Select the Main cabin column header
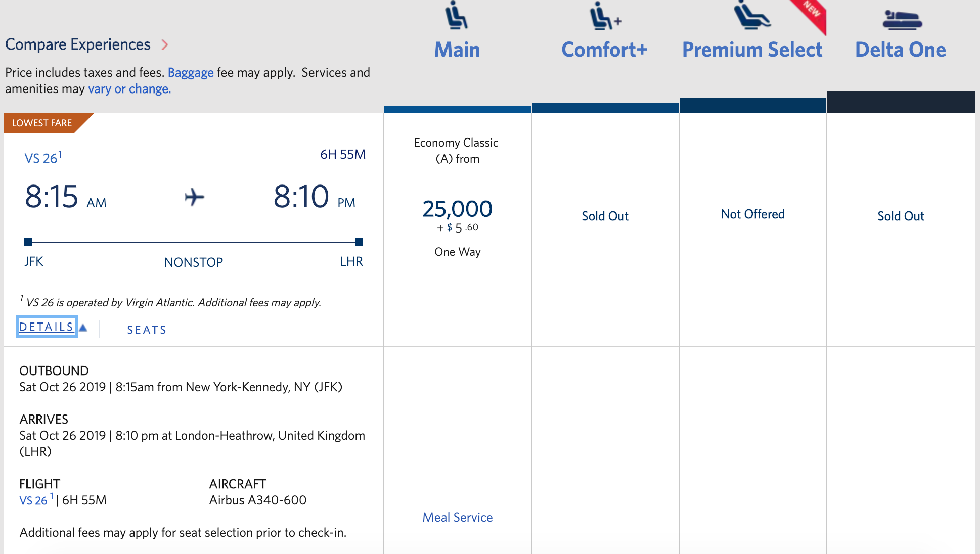 point(457,50)
